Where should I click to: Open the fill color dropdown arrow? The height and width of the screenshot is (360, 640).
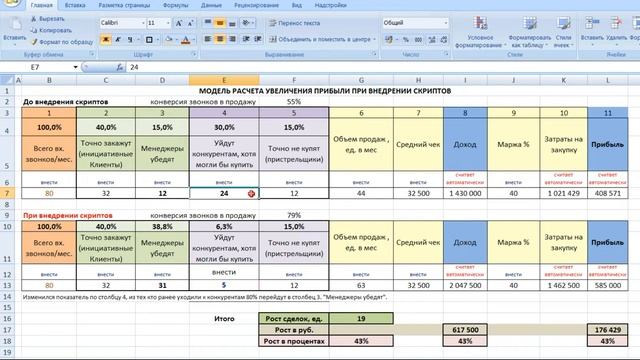[x=176, y=40]
